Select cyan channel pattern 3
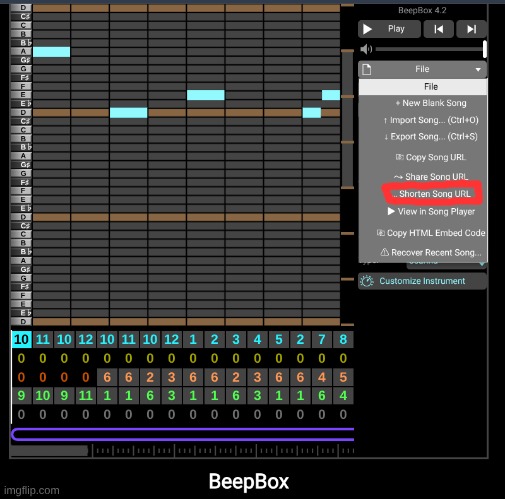505x499 pixels. point(236,339)
